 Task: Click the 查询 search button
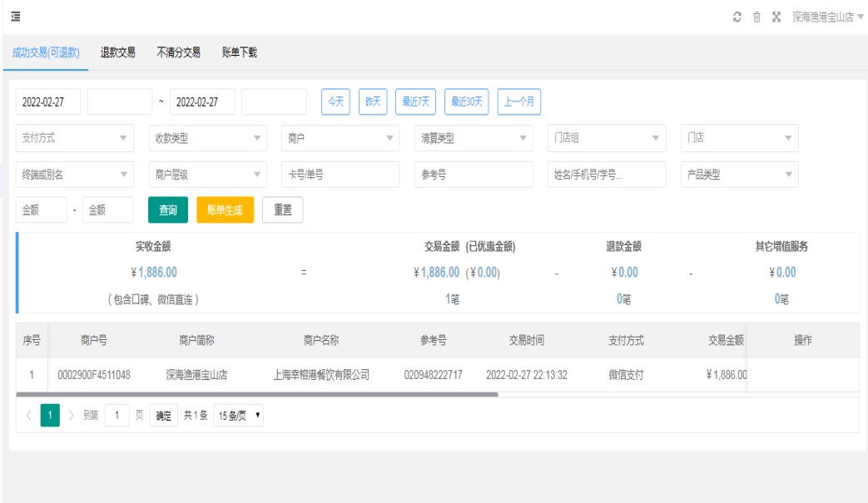pyautogui.click(x=168, y=210)
